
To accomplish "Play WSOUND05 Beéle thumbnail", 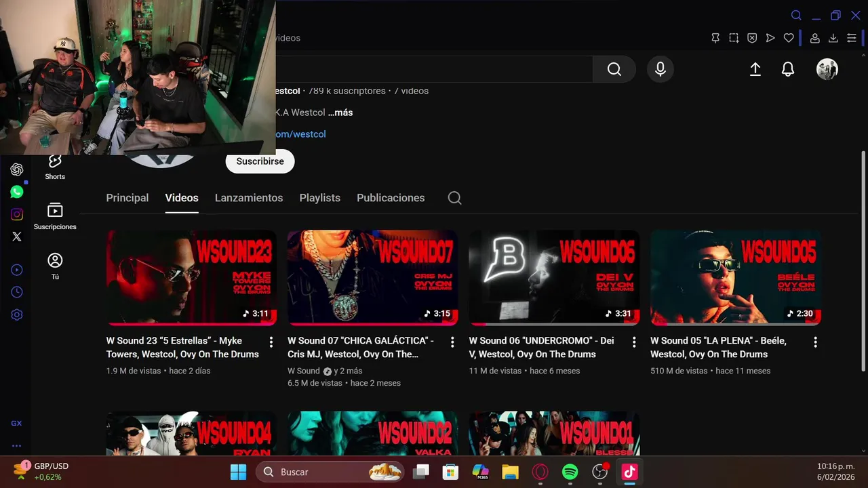I will click(x=735, y=278).
